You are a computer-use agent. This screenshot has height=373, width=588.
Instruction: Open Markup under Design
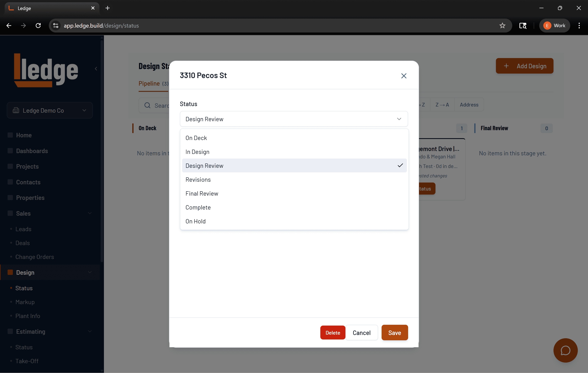click(25, 302)
